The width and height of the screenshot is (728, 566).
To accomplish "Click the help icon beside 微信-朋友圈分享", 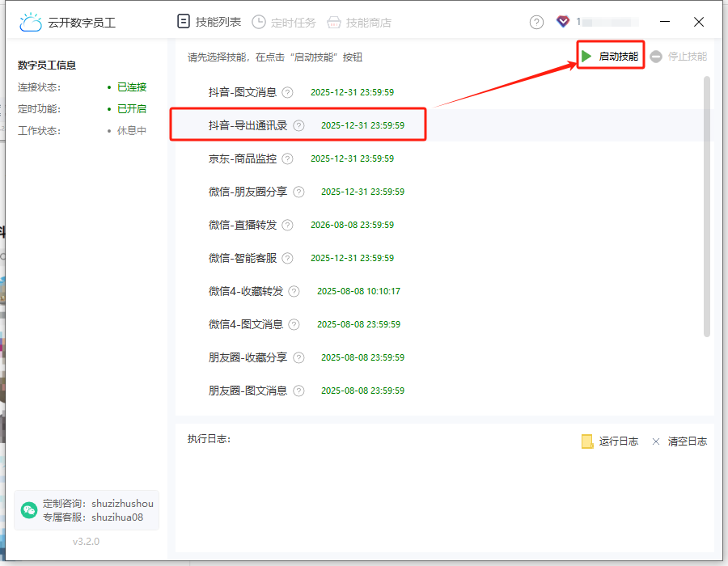I will point(298,192).
